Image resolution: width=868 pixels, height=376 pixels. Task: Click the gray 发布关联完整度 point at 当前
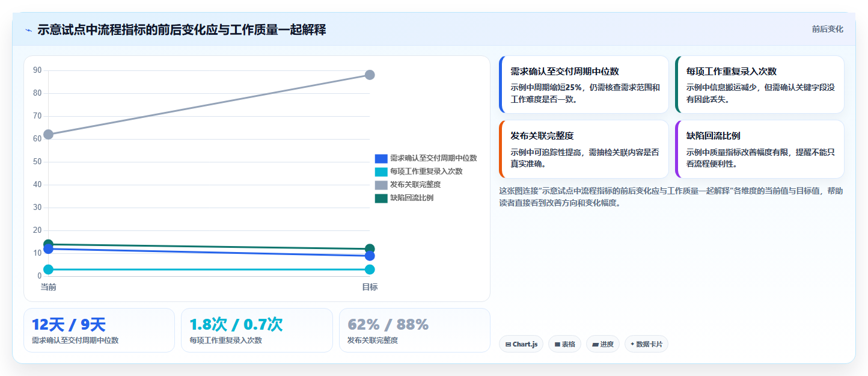coord(48,134)
